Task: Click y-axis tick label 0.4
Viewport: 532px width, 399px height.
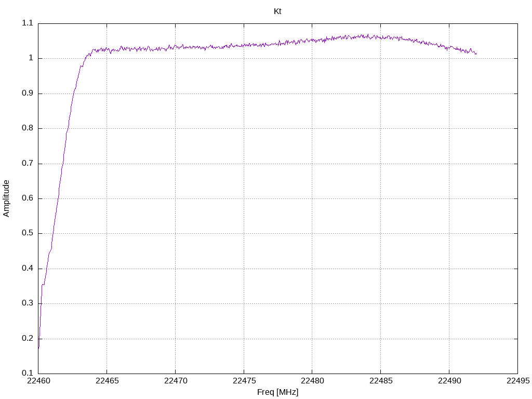Action: click(28, 269)
